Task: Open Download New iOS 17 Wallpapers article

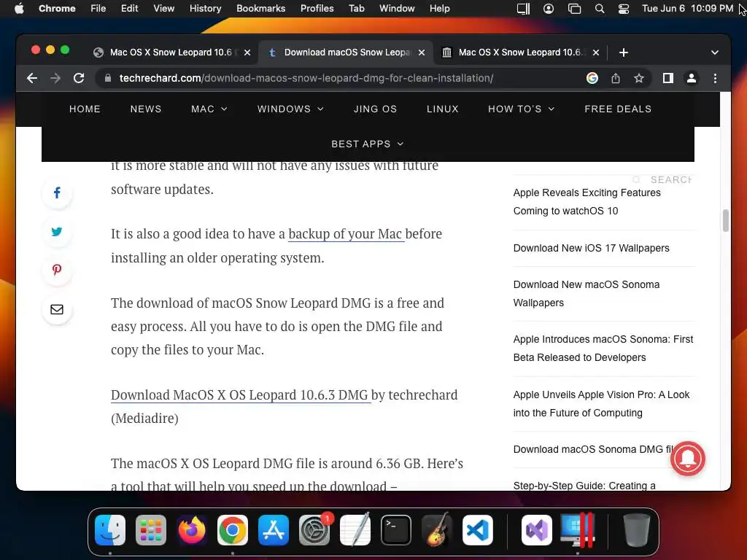Action: pyautogui.click(x=591, y=248)
